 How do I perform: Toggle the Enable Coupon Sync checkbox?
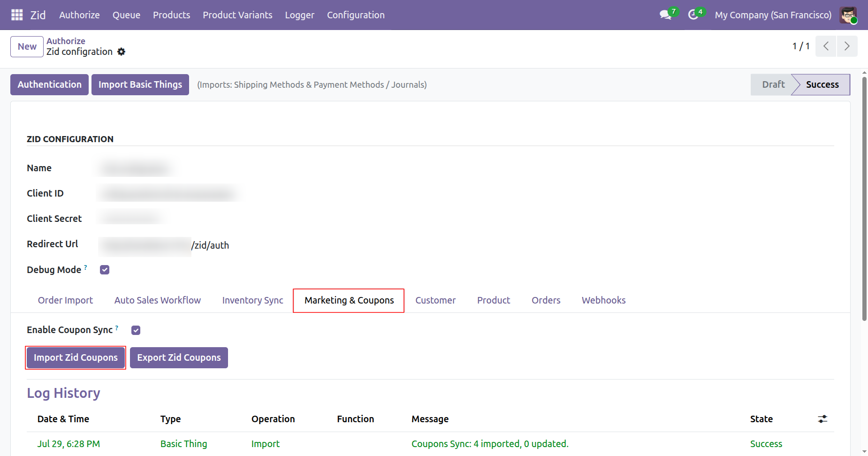[x=136, y=330]
